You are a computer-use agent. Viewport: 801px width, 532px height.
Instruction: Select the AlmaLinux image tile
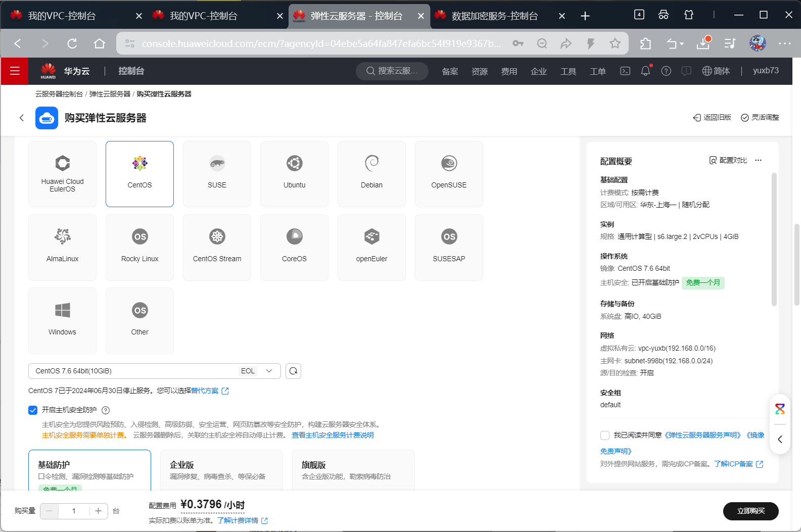(x=62, y=248)
